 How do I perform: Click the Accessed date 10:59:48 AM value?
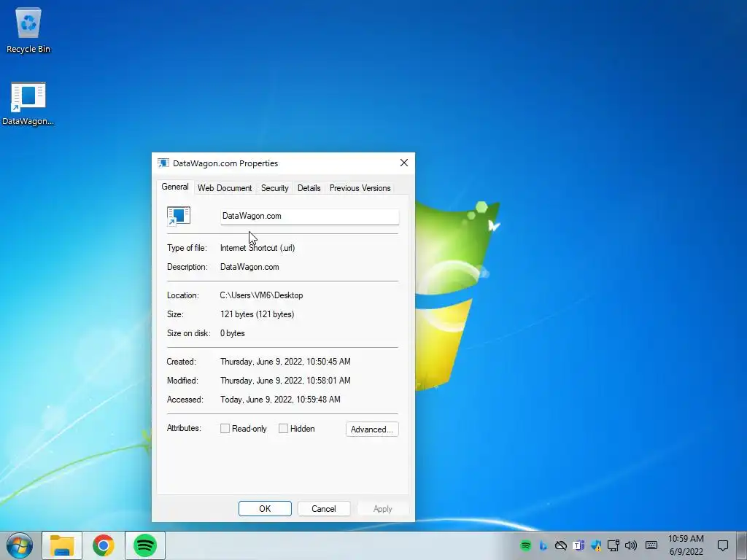tap(280, 400)
